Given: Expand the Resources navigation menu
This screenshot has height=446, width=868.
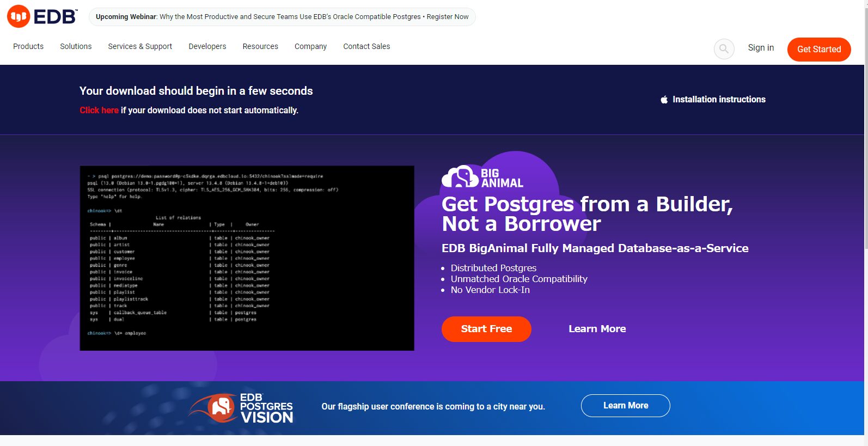Looking at the screenshot, I should 260,46.
